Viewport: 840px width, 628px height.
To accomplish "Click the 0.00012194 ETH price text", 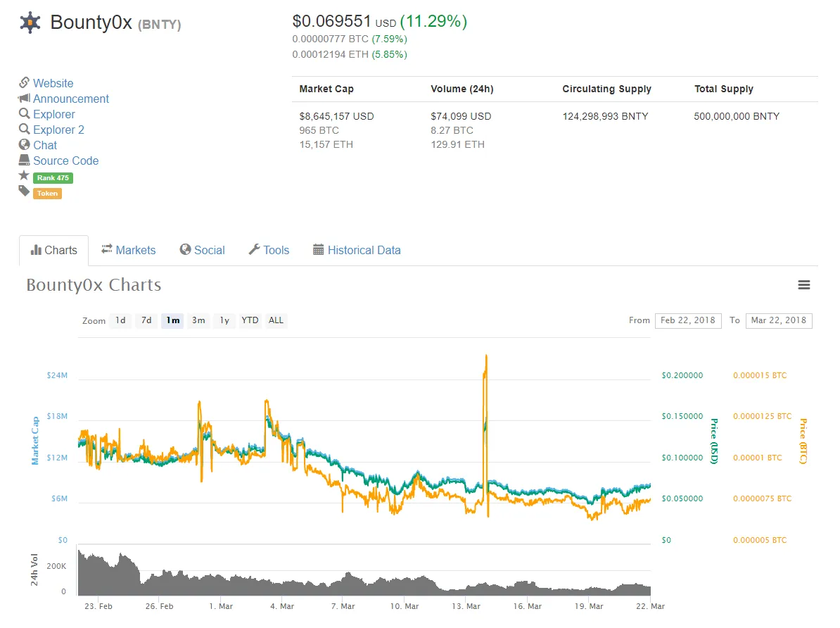I will [331, 55].
